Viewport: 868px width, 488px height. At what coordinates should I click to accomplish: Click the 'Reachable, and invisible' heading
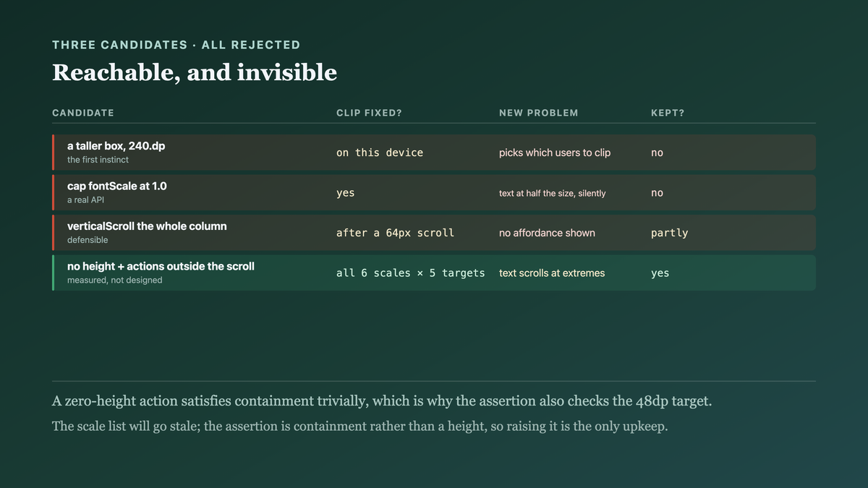[x=195, y=72]
